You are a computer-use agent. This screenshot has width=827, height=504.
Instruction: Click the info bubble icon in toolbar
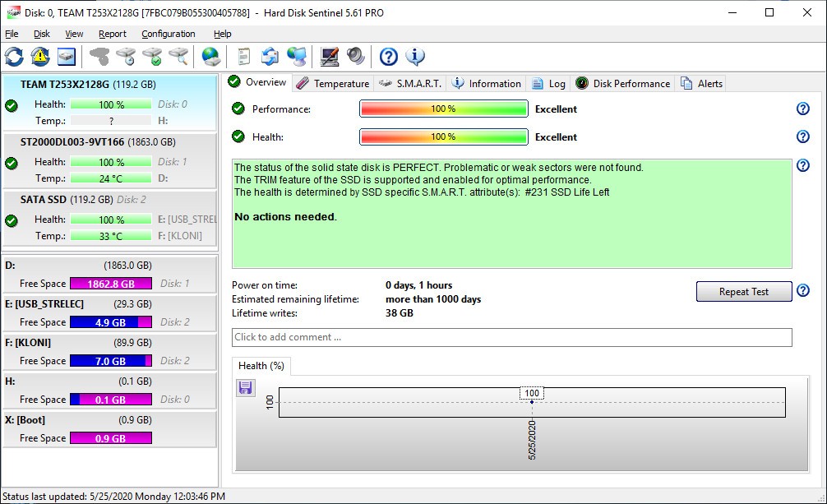415,57
